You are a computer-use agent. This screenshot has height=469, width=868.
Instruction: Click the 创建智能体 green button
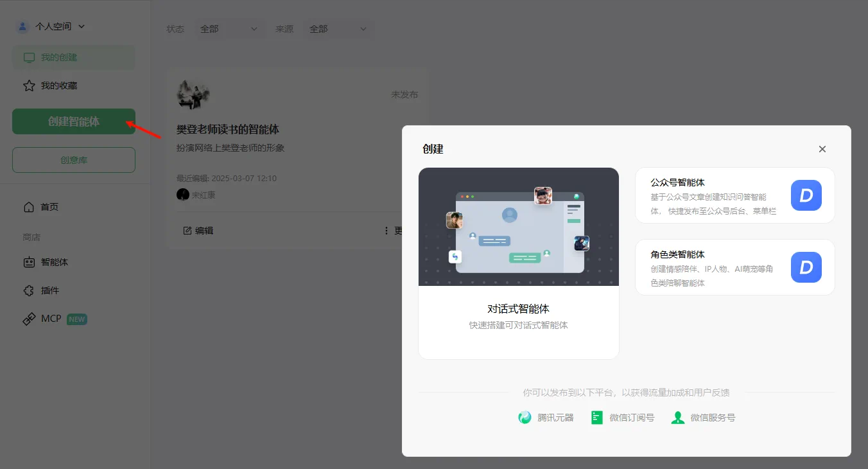click(x=74, y=121)
